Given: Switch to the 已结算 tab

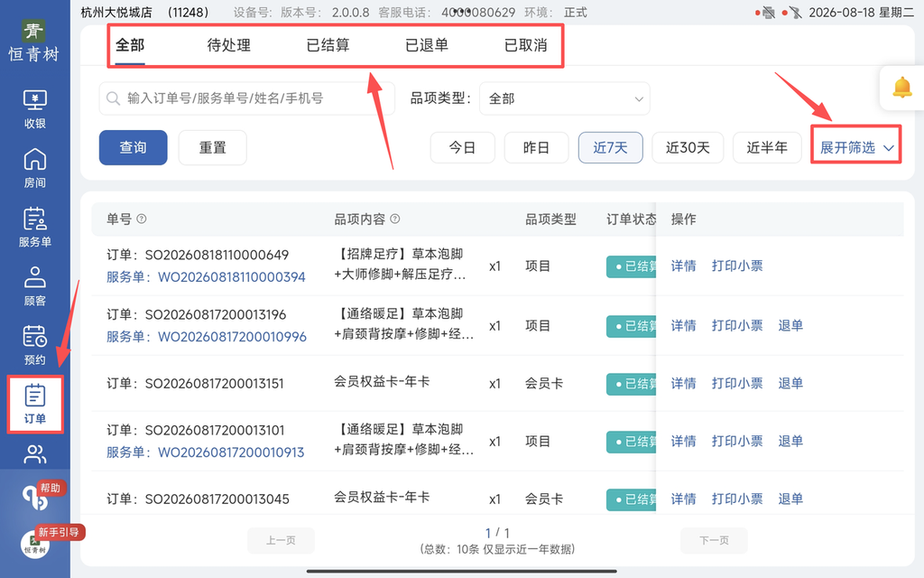Looking at the screenshot, I should tap(328, 45).
